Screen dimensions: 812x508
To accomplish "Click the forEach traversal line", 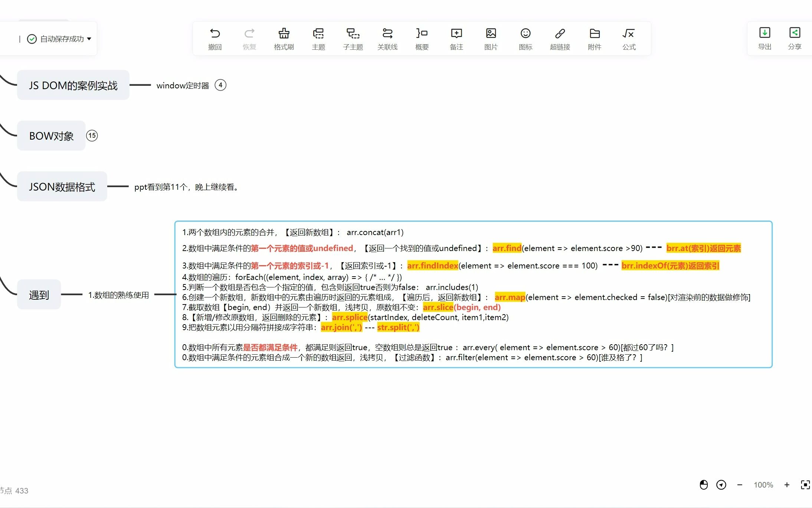I will pyautogui.click(x=292, y=277).
